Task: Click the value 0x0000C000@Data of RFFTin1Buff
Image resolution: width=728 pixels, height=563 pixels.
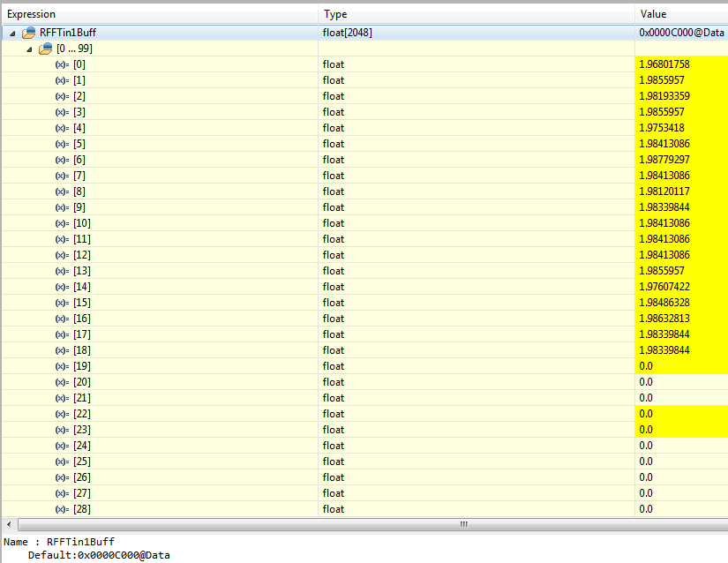Action: pyautogui.click(x=681, y=33)
